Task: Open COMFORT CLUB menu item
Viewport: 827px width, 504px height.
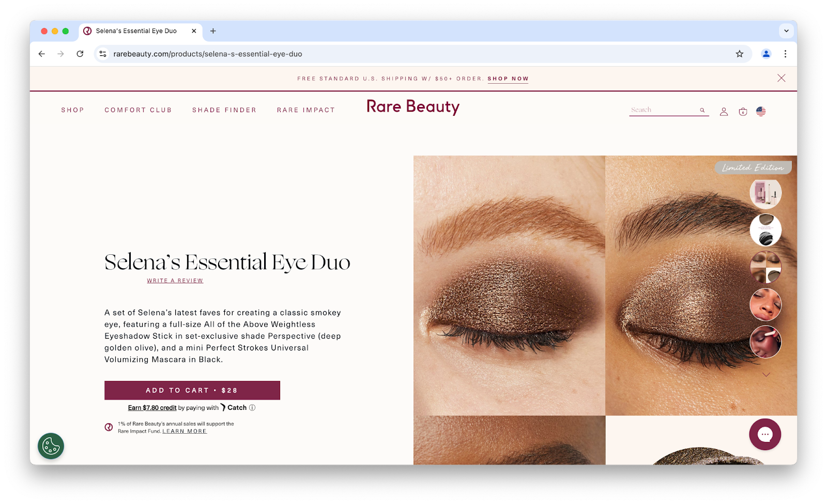Action: (x=138, y=110)
